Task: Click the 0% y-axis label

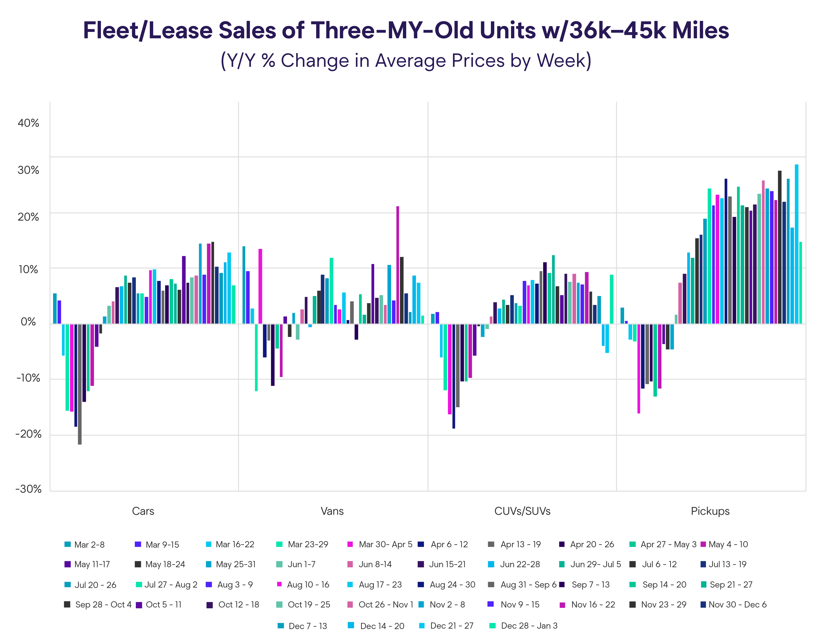Action: click(x=28, y=322)
